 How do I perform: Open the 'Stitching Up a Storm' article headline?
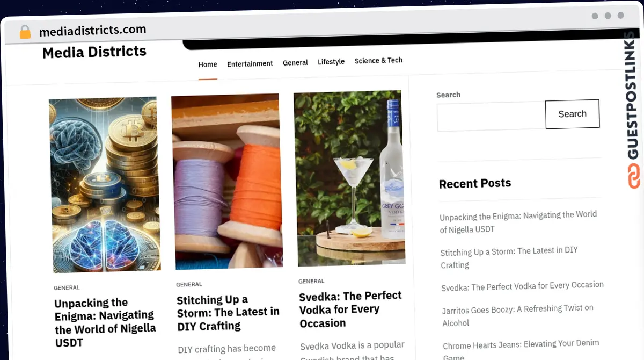[228, 313]
